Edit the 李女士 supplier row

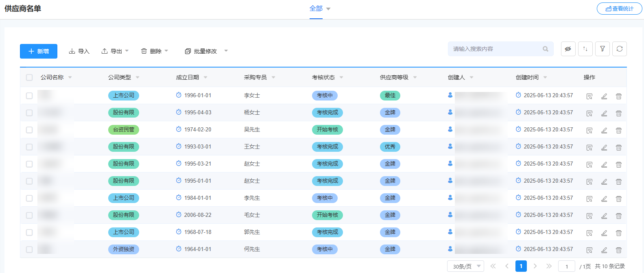pyautogui.click(x=604, y=96)
